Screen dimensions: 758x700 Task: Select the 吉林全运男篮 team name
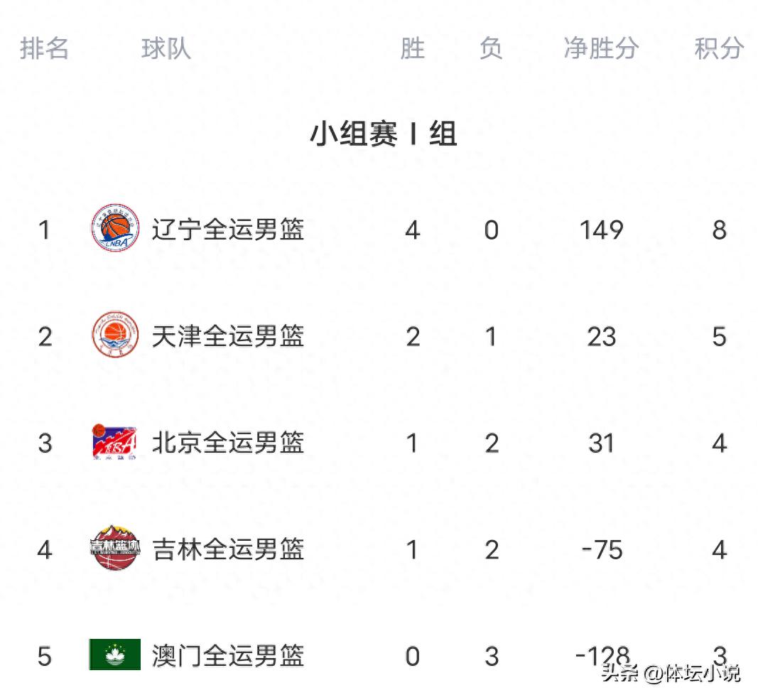tap(228, 549)
